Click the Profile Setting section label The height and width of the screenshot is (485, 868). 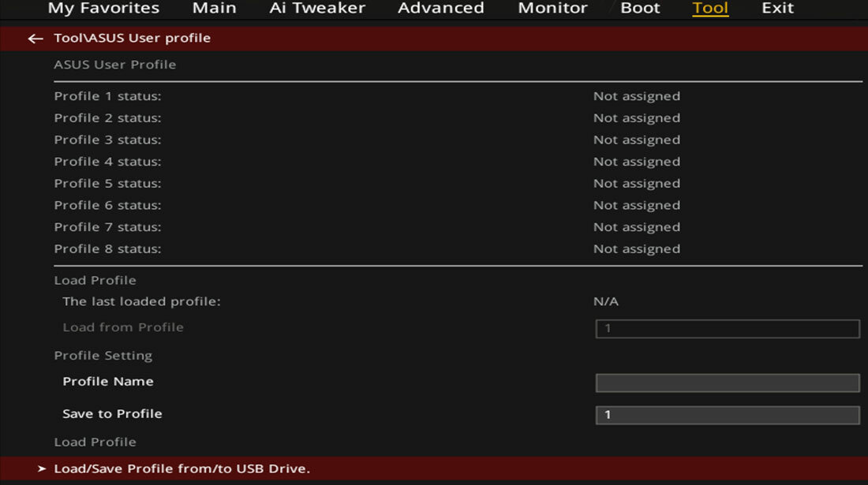[x=103, y=356]
